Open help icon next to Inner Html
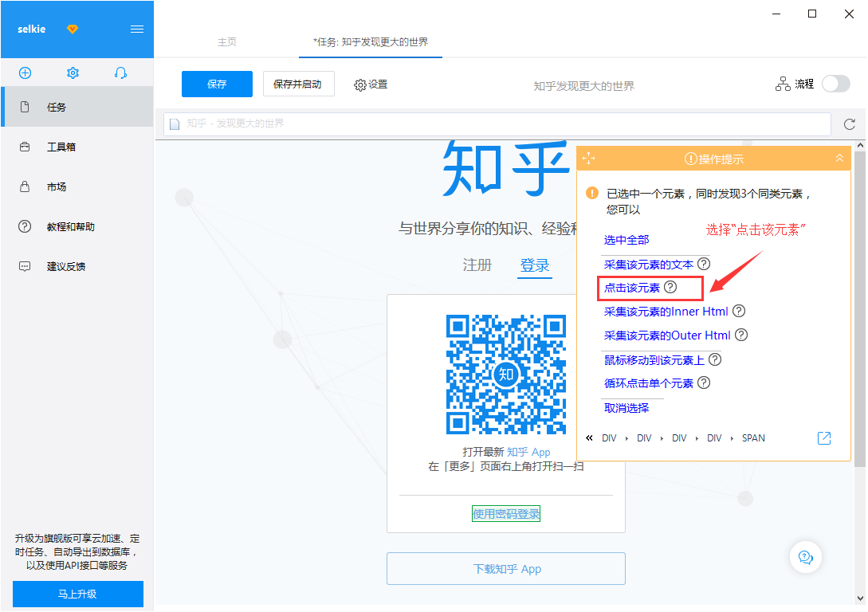This screenshot has width=868, height=612. (739, 311)
